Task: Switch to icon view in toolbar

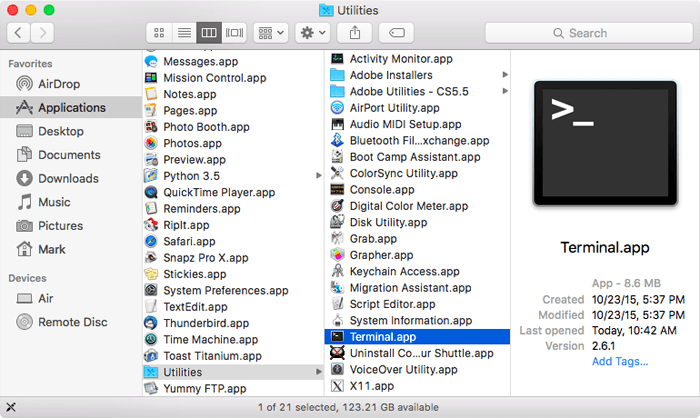Action: tap(159, 33)
